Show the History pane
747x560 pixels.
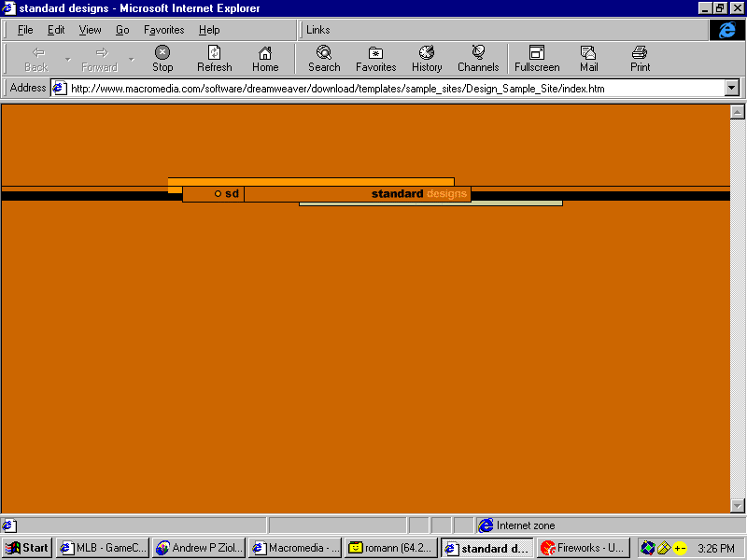(x=427, y=59)
